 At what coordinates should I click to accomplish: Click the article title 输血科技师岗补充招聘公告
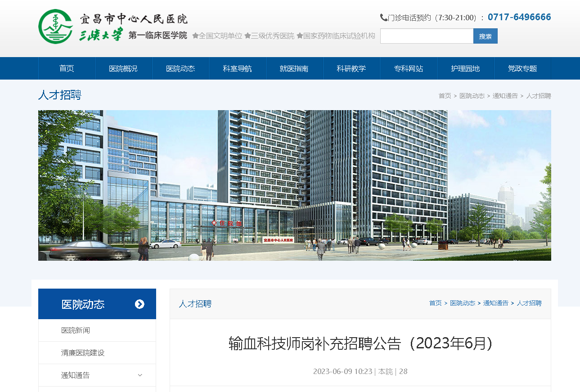pos(360,343)
